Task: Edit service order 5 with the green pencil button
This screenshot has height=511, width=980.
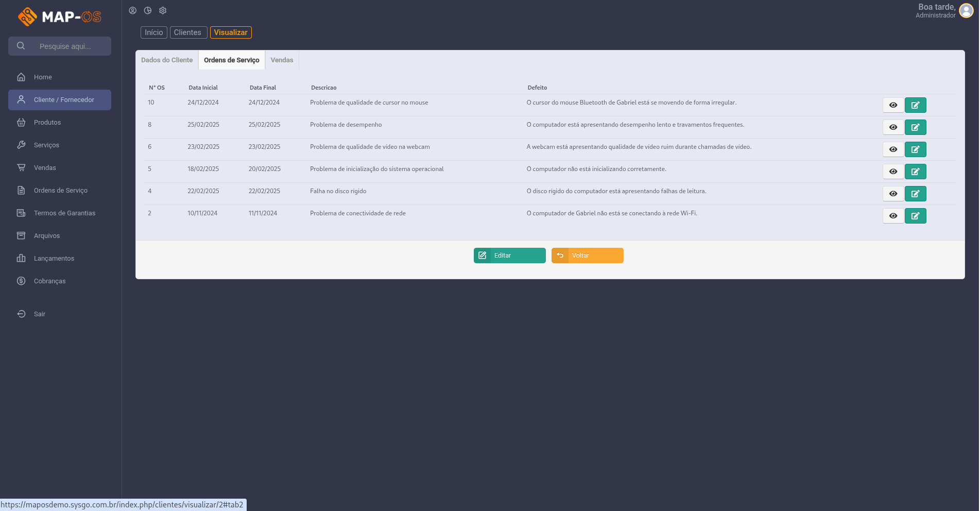Action: coord(915,172)
